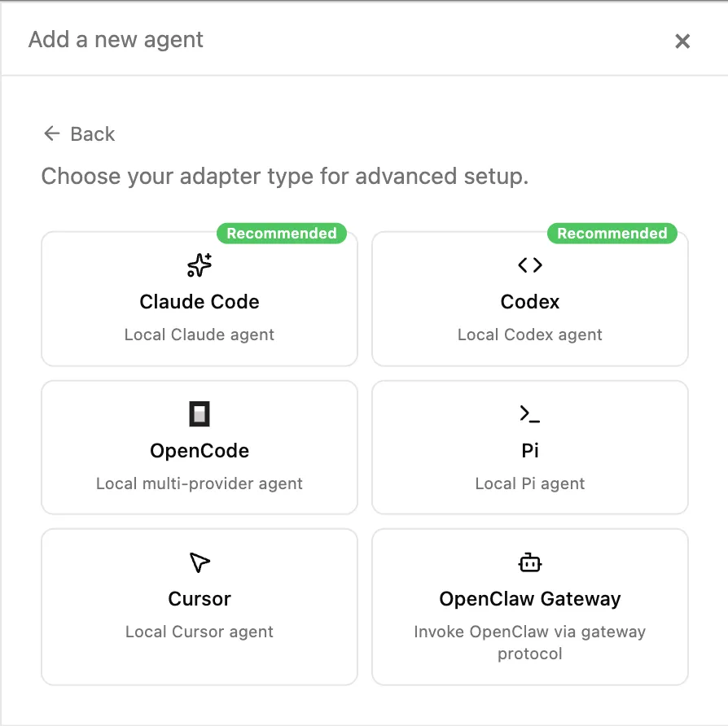The width and height of the screenshot is (728, 726).
Task: Click the Recommended badge on Claude Code
Action: click(x=283, y=234)
